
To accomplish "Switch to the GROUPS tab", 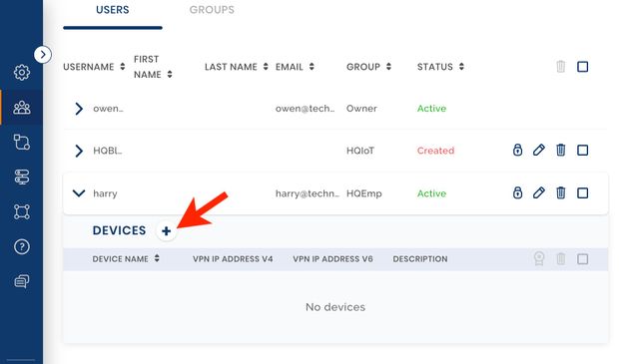I will coord(212,10).
